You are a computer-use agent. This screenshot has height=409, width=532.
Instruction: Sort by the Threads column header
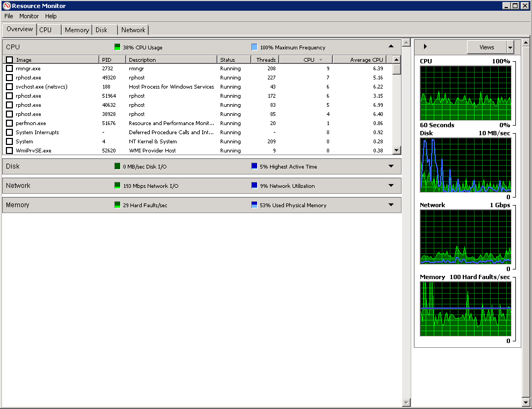click(x=265, y=60)
